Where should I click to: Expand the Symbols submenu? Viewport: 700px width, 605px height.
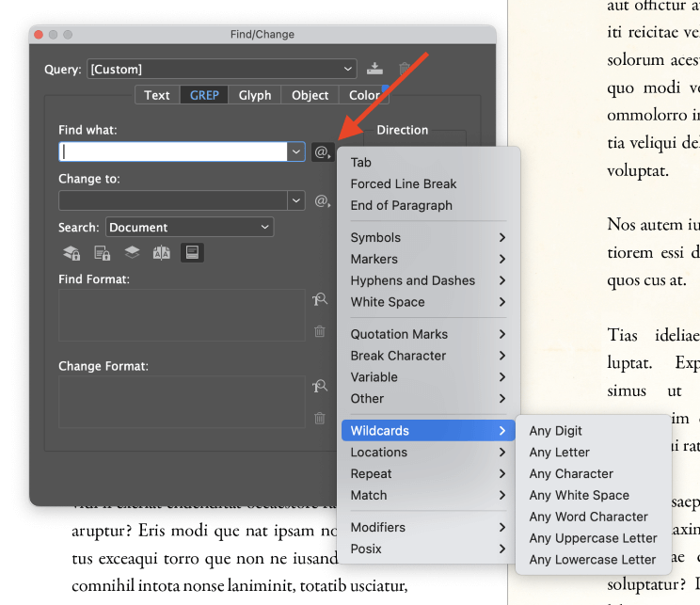coord(429,237)
